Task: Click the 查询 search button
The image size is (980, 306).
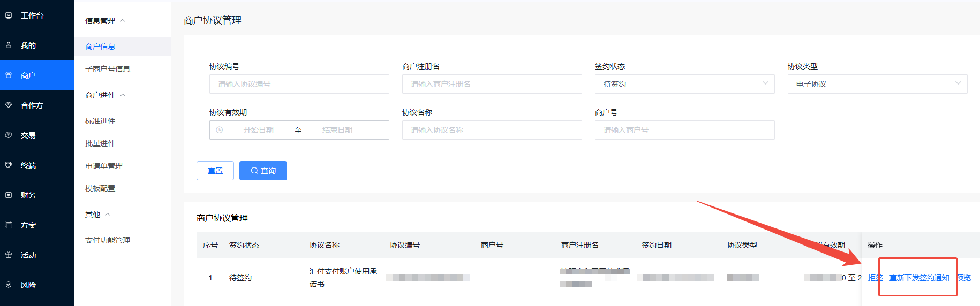Action: click(x=263, y=171)
